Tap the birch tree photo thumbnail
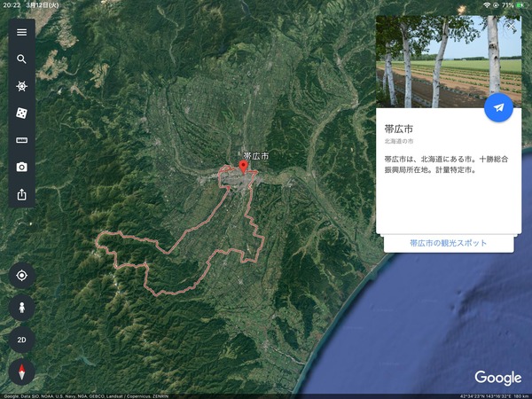 click(x=449, y=61)
